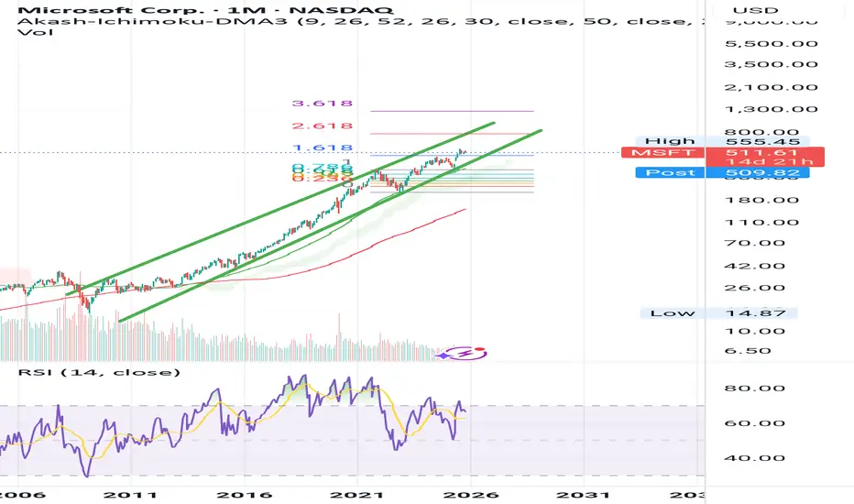The width and height of the screenshot is (854, 504).
Task: Select the 1.618 Fibonacci level label
Action: pyautogui.click(x=322, y=148)
